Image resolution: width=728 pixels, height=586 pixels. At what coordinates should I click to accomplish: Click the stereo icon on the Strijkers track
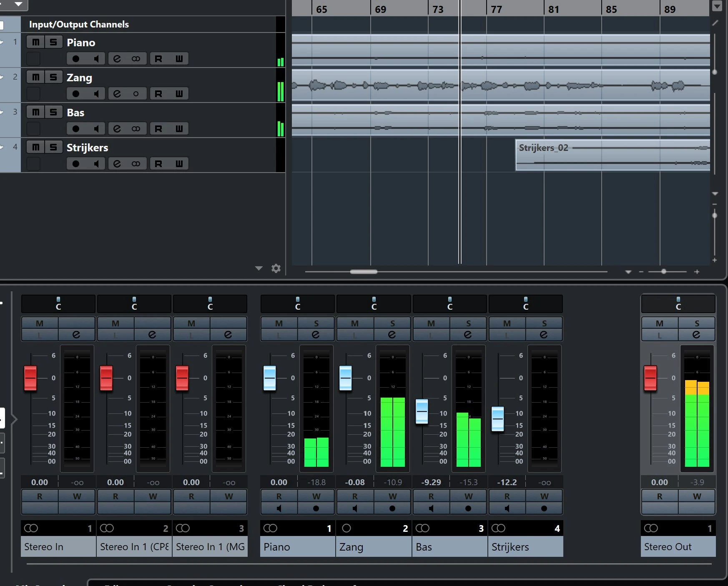[x=136, y=164]
